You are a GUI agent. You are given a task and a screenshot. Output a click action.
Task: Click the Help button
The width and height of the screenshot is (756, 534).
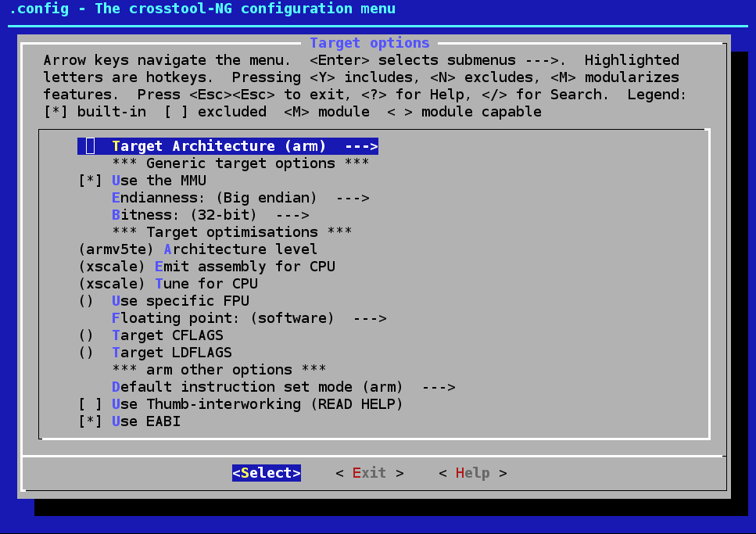coord(473,473)
